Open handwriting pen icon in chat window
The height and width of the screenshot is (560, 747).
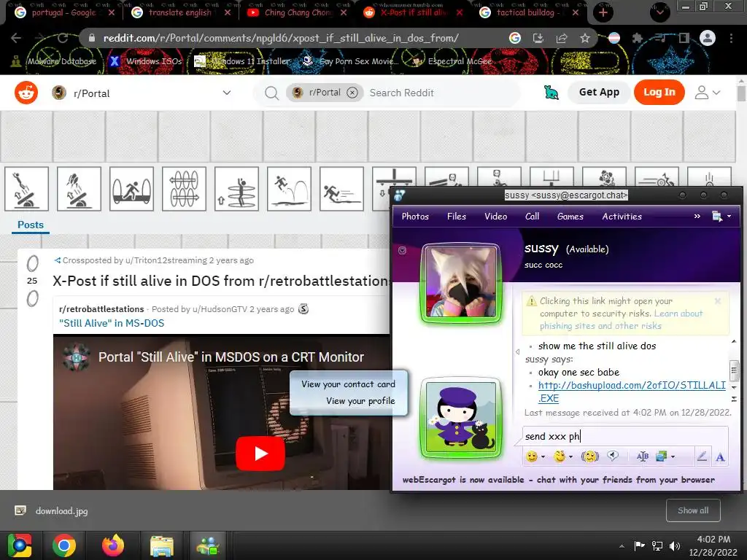[x=702, y=456]
